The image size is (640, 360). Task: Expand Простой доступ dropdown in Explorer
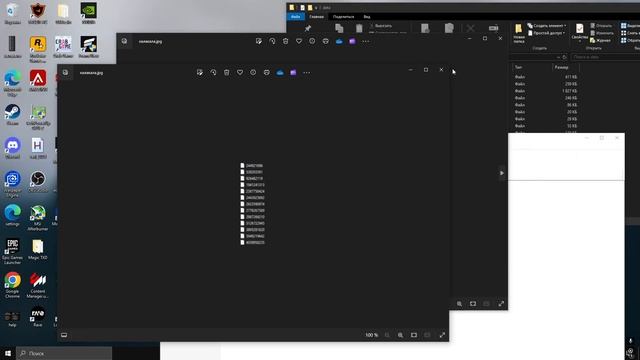pyautogui.click(x=546, y=33)
